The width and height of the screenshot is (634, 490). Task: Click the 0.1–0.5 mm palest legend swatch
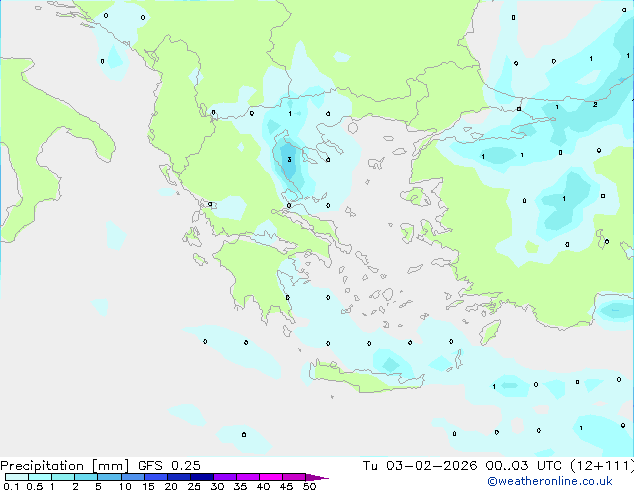[x=17, y=477]
